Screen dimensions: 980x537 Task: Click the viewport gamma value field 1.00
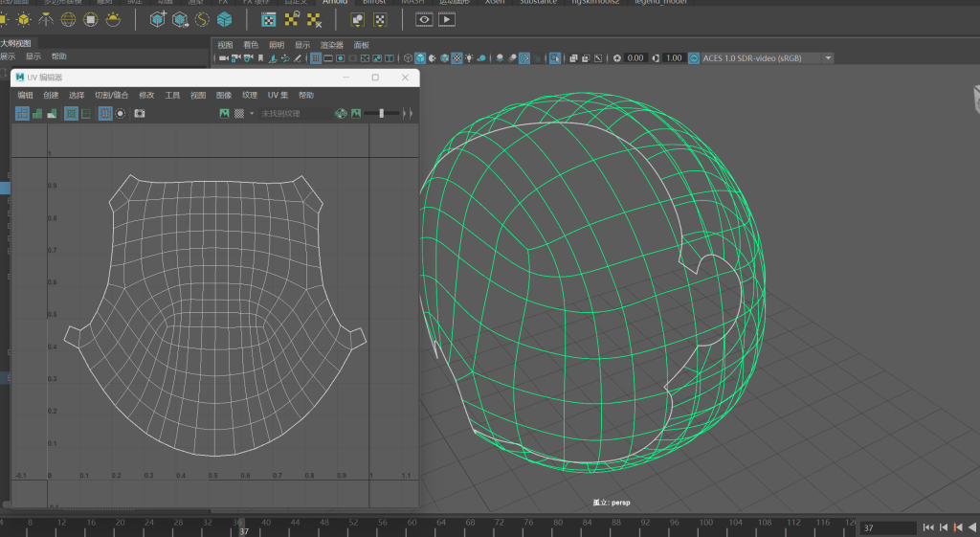(674, 58)
